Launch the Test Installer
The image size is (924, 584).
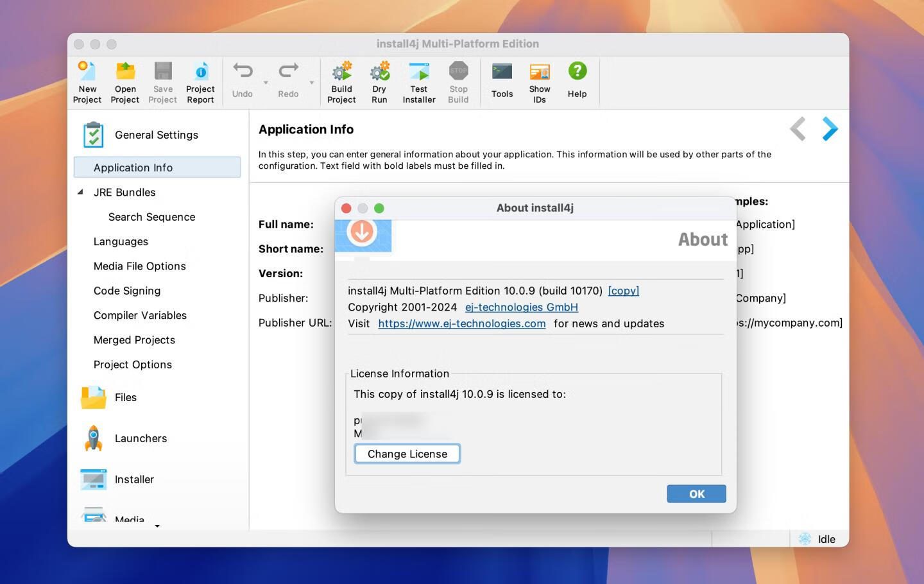[x=419, y=82]
